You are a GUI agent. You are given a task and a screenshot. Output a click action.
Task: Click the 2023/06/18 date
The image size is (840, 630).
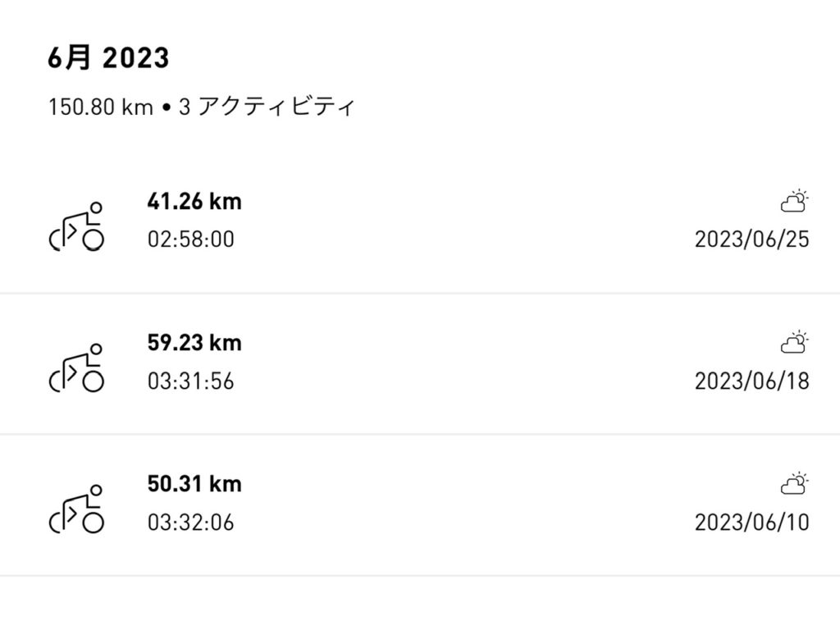(x=751, y=381)
